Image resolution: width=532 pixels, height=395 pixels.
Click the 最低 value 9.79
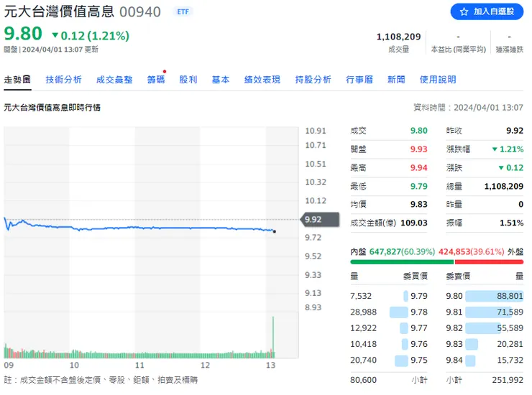(x=418, y=186)
